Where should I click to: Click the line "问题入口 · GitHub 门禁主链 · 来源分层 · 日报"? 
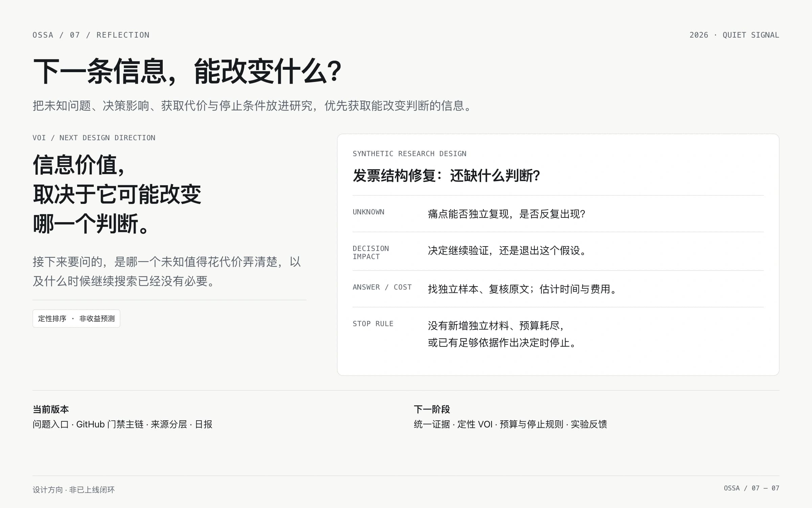click(x=122, y=424)
